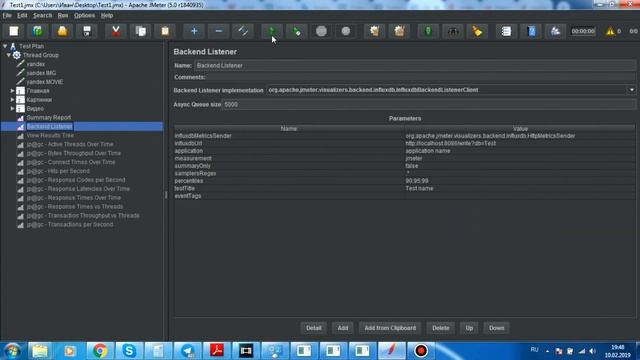Image resolution: width=640 pixels, height=360 pixels.
Task: Click the Down button
Action: [497, 328]
